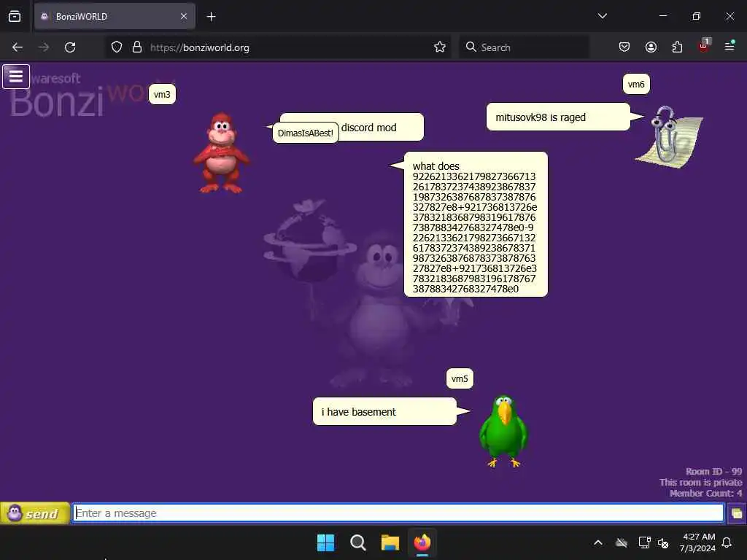Click the This room is private text
The image size is (747, 560).
(x=701, y=483)
